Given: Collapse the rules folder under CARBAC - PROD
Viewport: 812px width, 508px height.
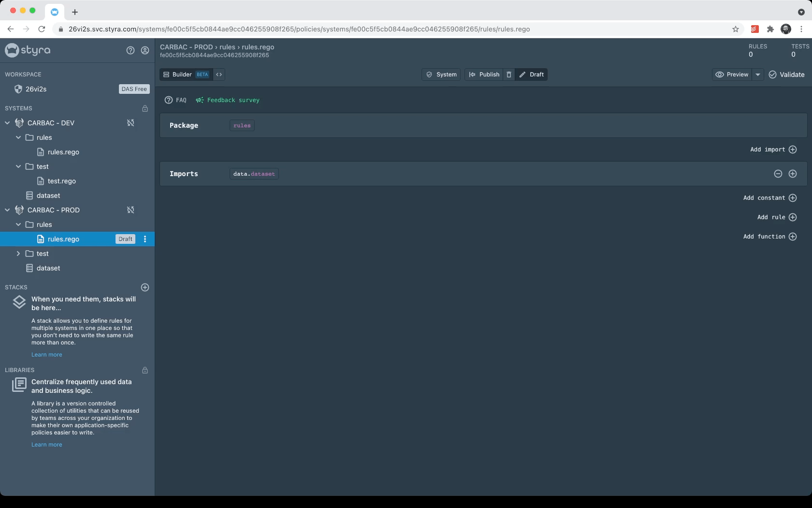Looking at the screenshot, I should (x=18, y=224).
